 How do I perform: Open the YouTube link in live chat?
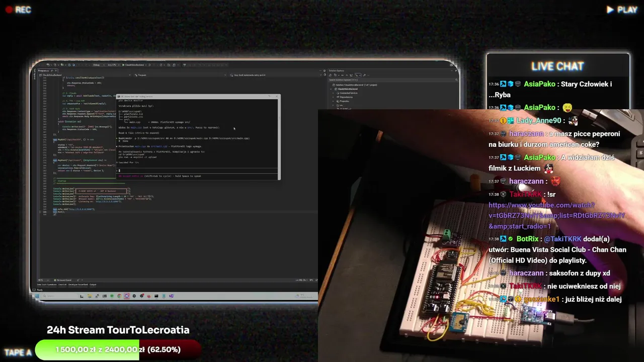tap(556, 216)
